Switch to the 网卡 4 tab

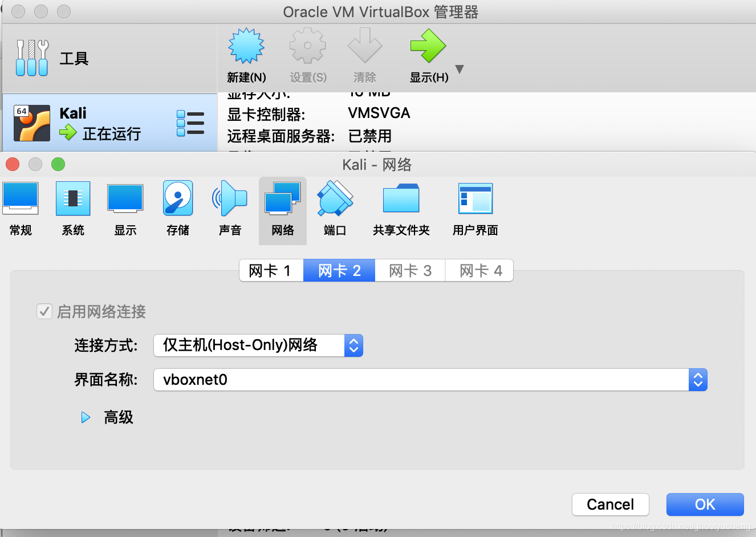coord(479,270)
